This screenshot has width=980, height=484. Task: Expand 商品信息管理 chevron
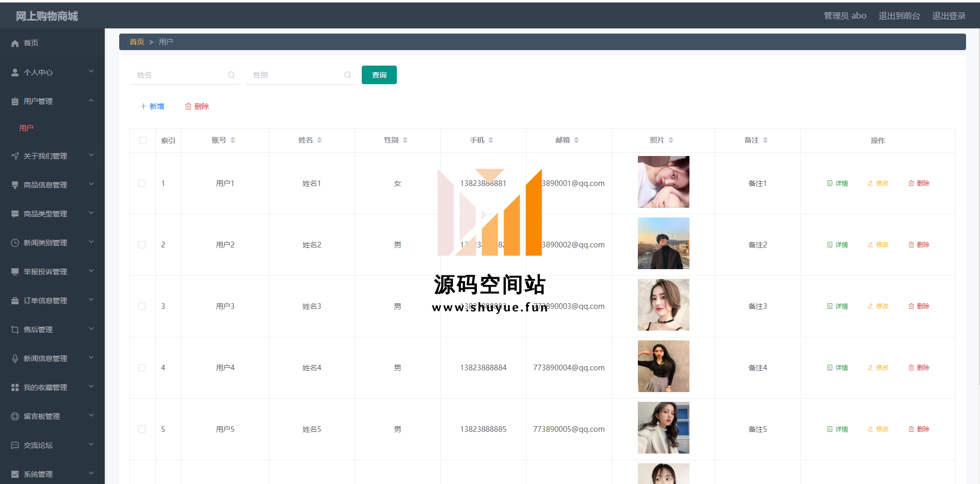click(91, 184)
